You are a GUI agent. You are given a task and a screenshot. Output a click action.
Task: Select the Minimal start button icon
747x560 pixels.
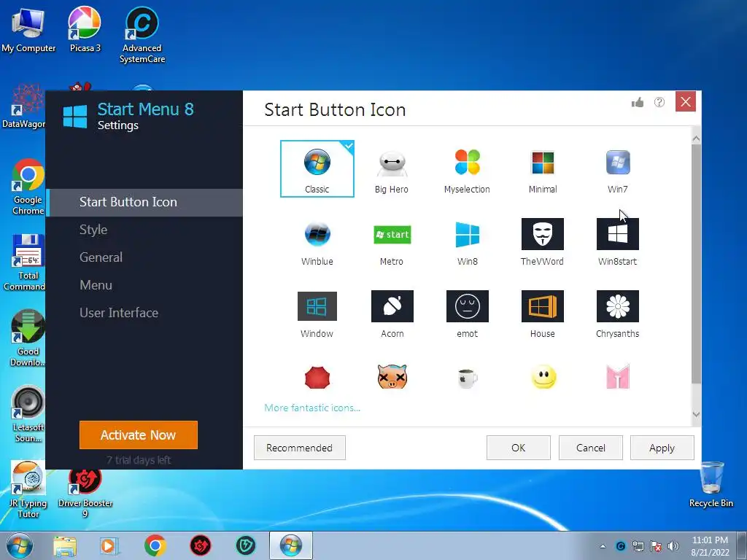[x=543, y=171]
